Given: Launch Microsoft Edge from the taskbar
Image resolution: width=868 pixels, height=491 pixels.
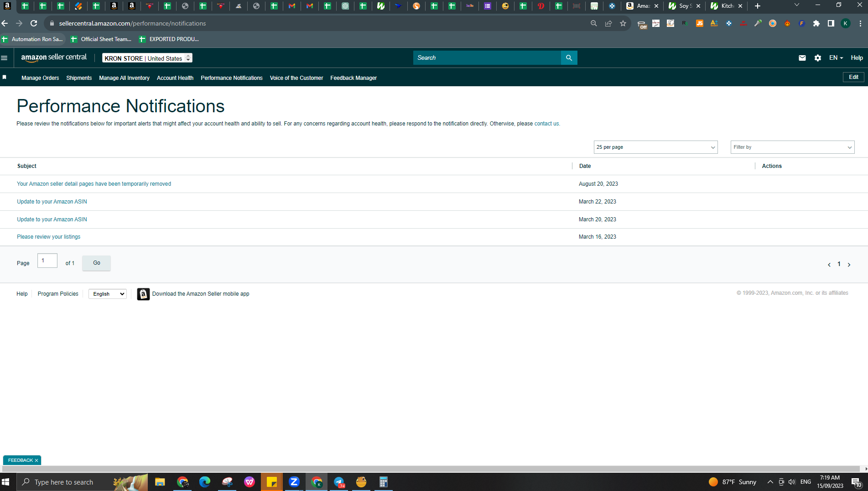Looking at the screenshot, I should 205,482.
